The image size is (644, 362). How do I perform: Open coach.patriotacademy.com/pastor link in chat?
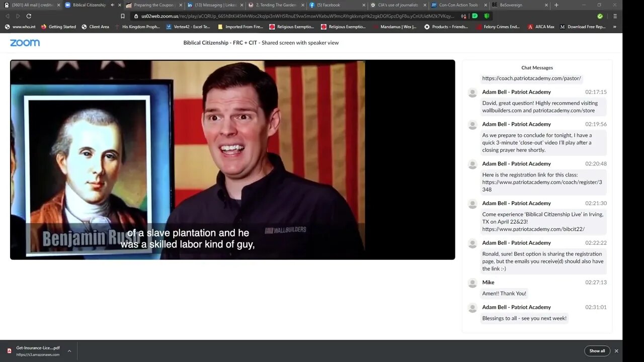tap(531, 78)
